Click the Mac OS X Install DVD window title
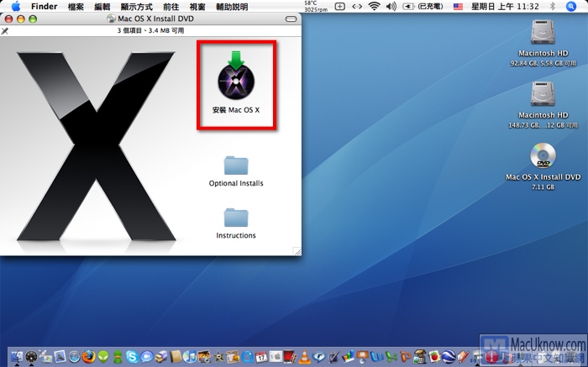The height and width of the screenshot is (367, 588). pyautogui.click(x=155, y=18)
